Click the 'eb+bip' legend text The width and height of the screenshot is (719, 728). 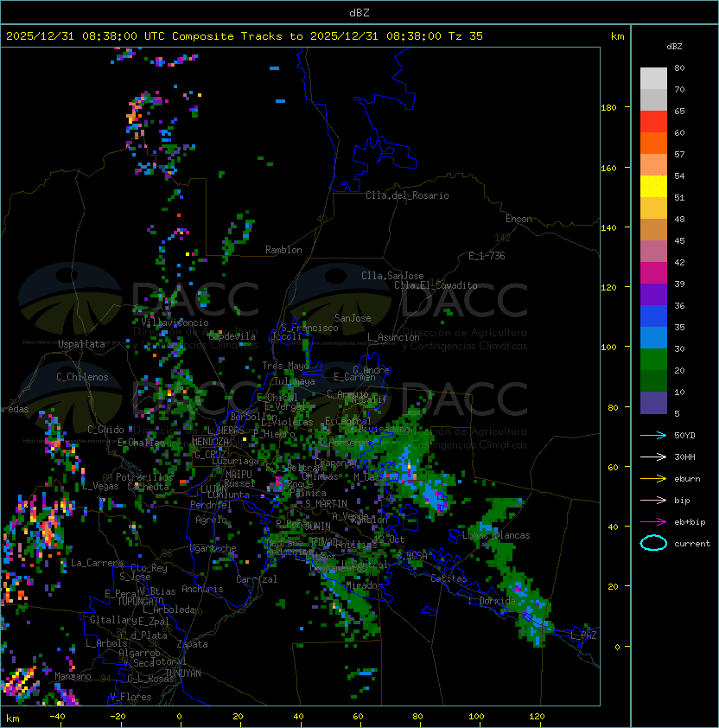point(690,522)
